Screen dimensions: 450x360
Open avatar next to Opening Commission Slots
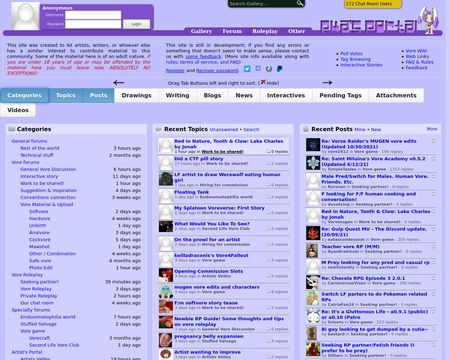click(x=166, y=275)
